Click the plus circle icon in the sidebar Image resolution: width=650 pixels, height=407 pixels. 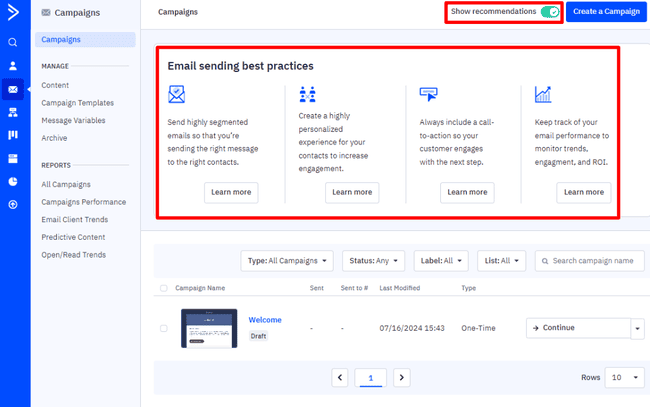pos(13,204)
